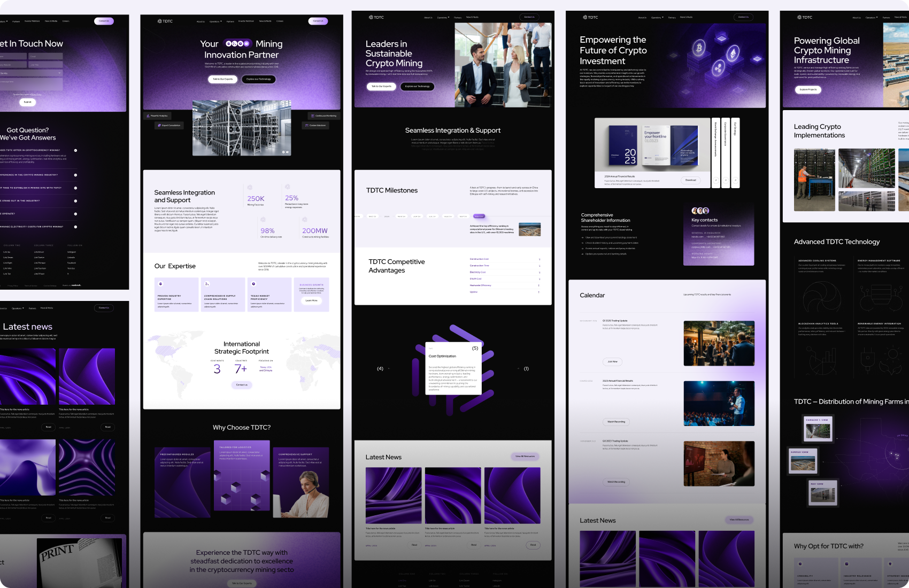Screen dimensions: 909x588
Task: Click arrow icon on Stock Exchange Announcements tab
Action: [x=715, y=180]
